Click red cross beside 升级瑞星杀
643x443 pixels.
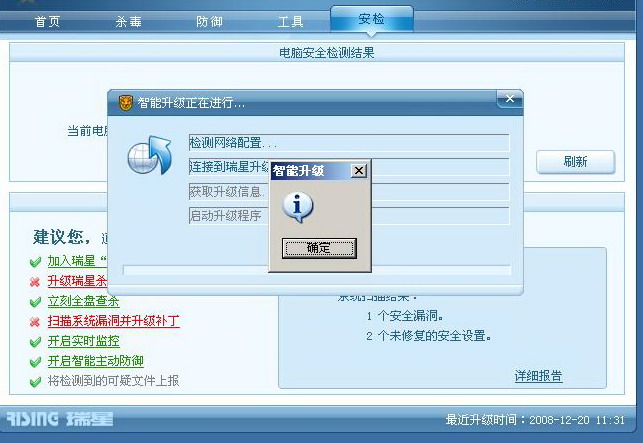[x=35, y=282]
